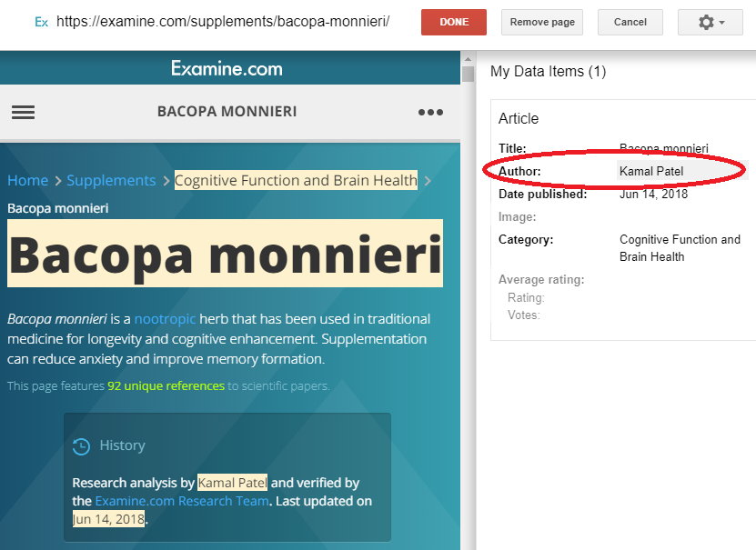Open Cognitive Function and Brain Health breadcrumb
Image resolution: width=756 pixels, height=550 pixels.
pos(296,181)
